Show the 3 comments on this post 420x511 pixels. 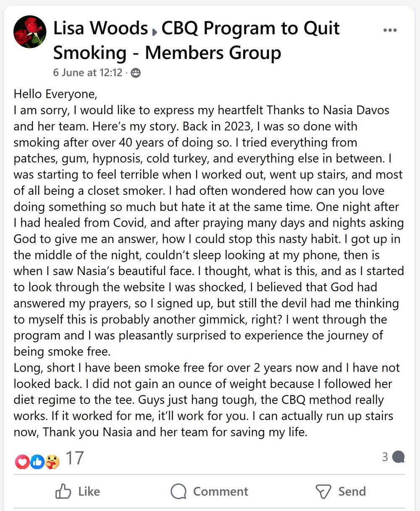tap(385, 457)
